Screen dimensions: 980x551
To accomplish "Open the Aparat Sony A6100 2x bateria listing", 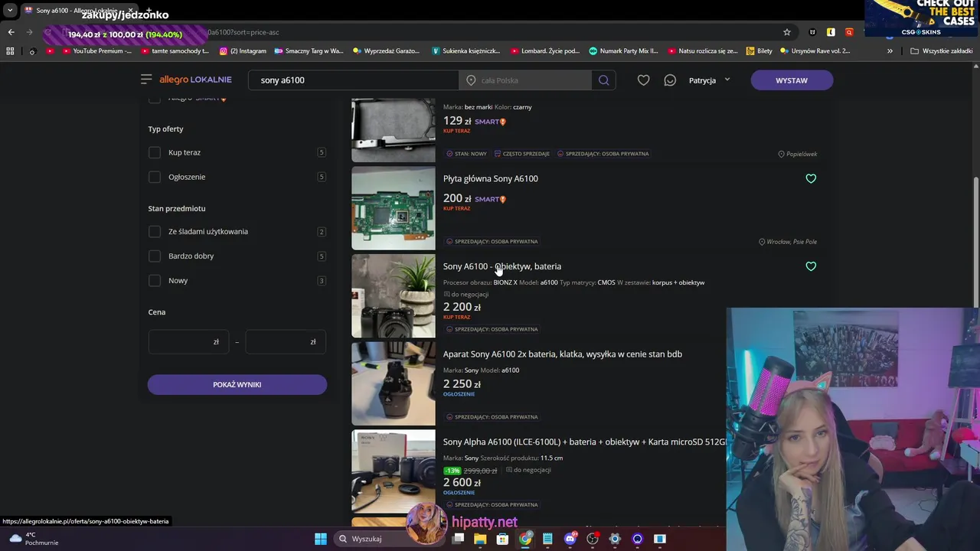I will (563, 354).
